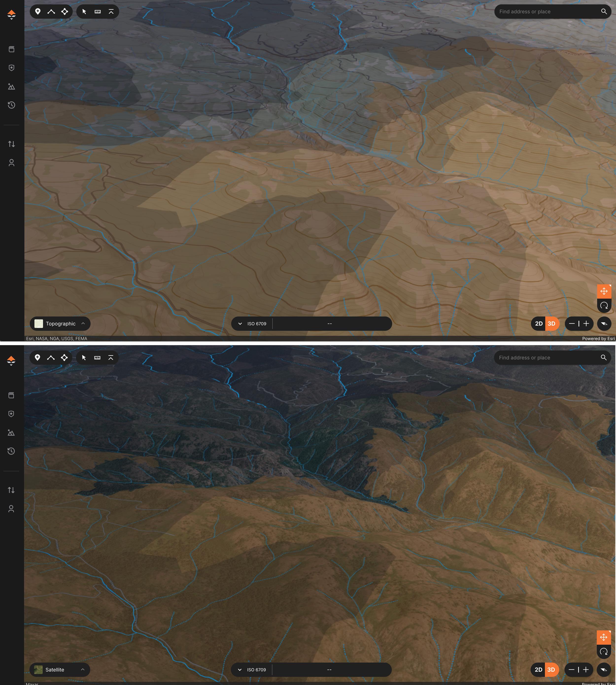Screen dimensions: 616x685
Task: Click the Powered by Esri link
Action: (x=599, y=338)
